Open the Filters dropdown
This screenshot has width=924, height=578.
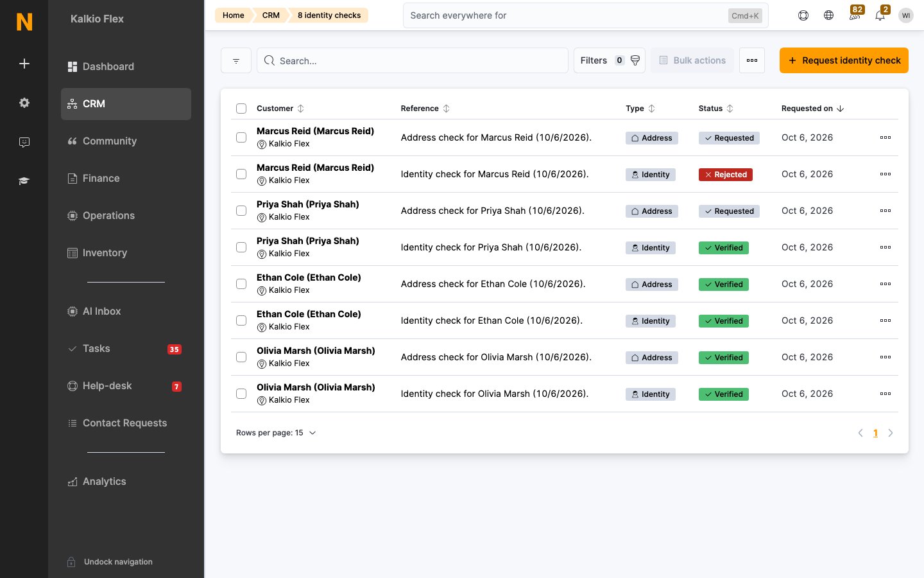click(610, 60)
